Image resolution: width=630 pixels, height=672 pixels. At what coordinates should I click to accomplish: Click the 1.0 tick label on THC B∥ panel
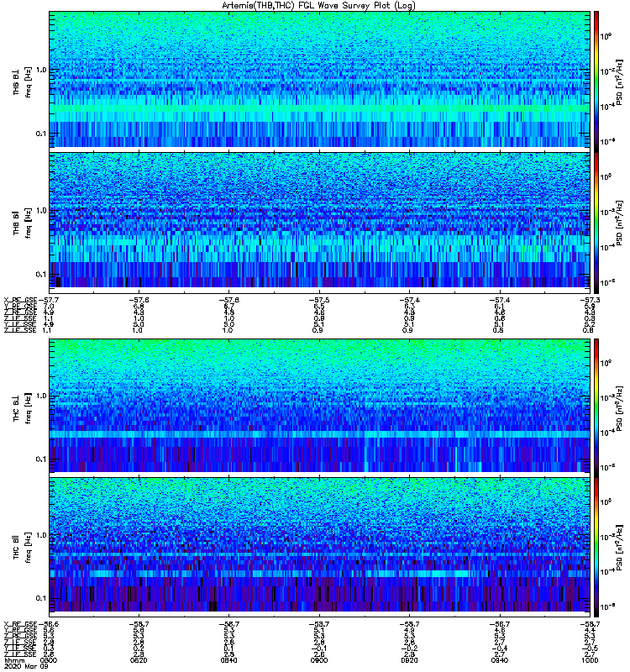pyautogui.click(x=41, y=535)
